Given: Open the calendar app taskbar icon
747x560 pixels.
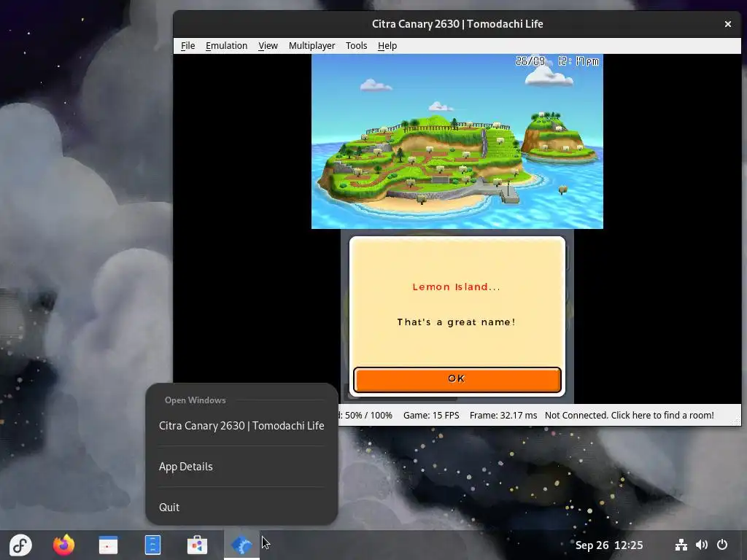Looking at the screenshot, I should [x=108, y=545].
